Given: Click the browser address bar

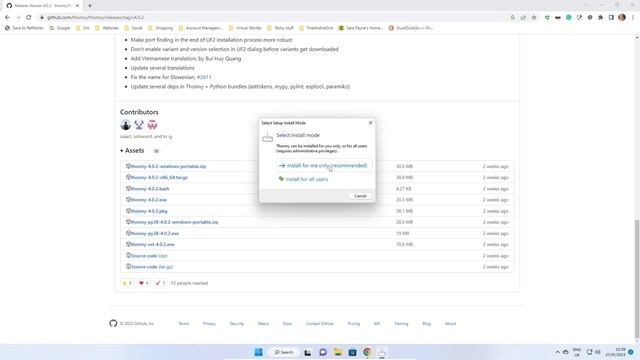Looking at the screenshot, I should coord(269,18).
